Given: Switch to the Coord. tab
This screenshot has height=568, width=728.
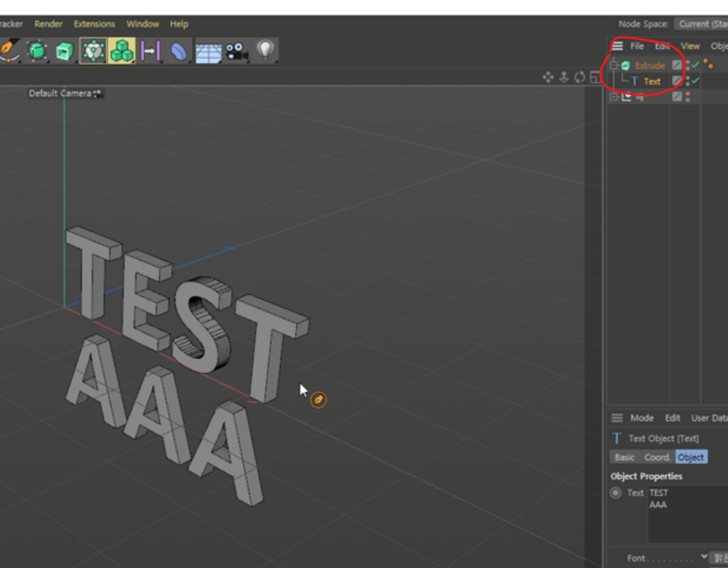Looking at the screenshot, I should 657,457.
